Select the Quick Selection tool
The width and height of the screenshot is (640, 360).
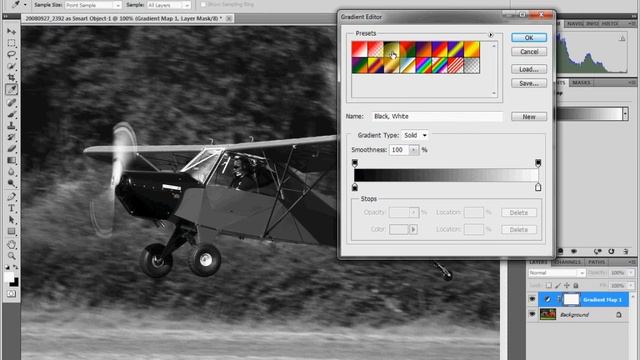[11, 66]
